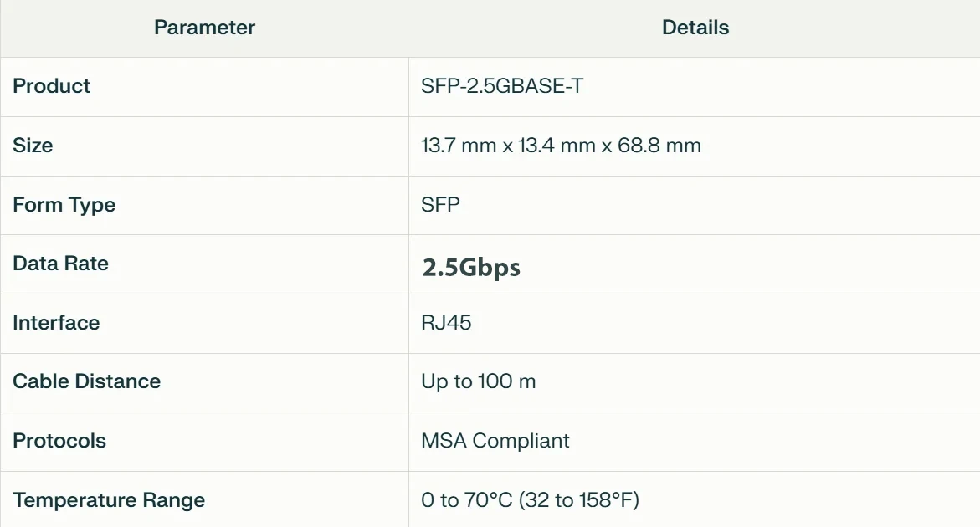Click the MSA Compliant text

point(495,441)
